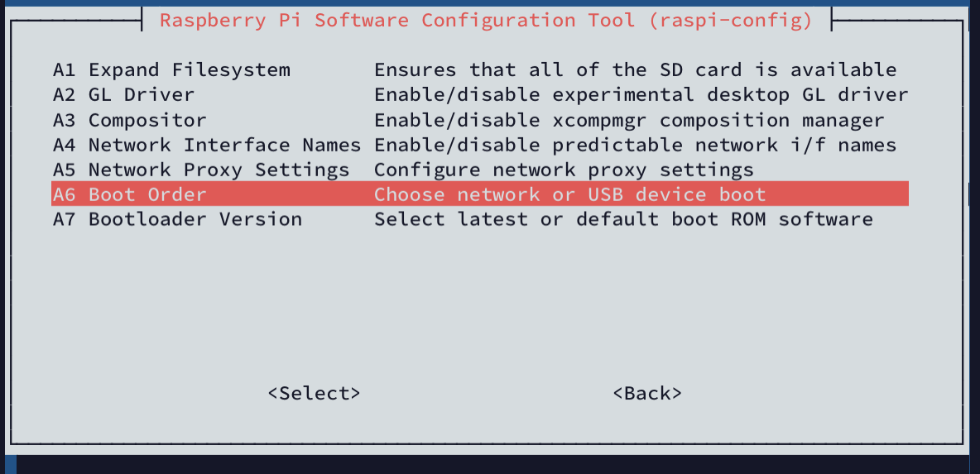Click the raspi-config title text

(x=486, y=20)
